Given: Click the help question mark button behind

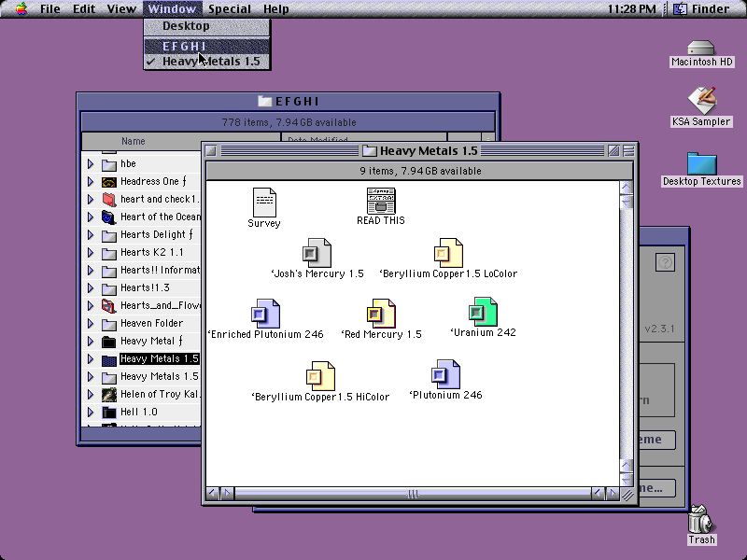Looking at the screenshot, I should [x=665, y=262].
